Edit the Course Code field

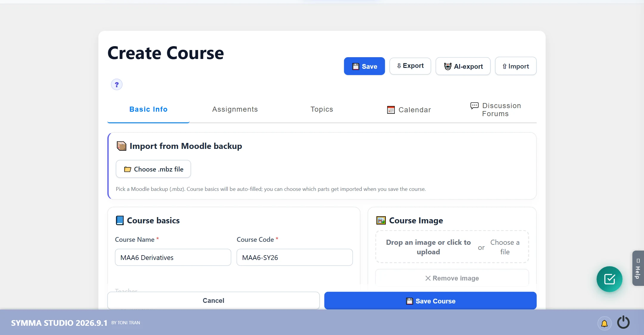(x=295, y=257)
